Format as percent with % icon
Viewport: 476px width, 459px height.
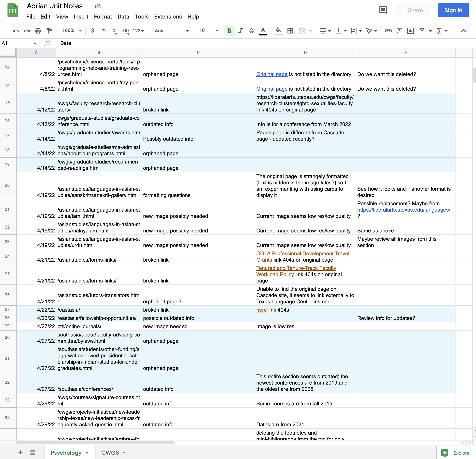tap(104, 31)
